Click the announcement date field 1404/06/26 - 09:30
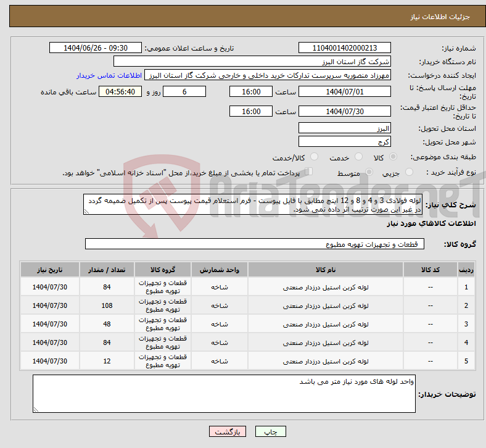486x448 pixels. [x=96, y=48]
